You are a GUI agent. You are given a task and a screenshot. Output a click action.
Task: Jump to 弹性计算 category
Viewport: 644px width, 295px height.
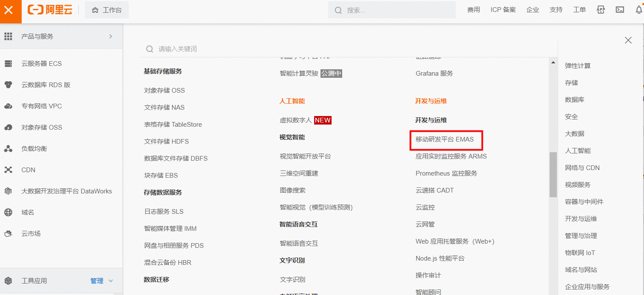pyautogui.click(x=578, y=66)
